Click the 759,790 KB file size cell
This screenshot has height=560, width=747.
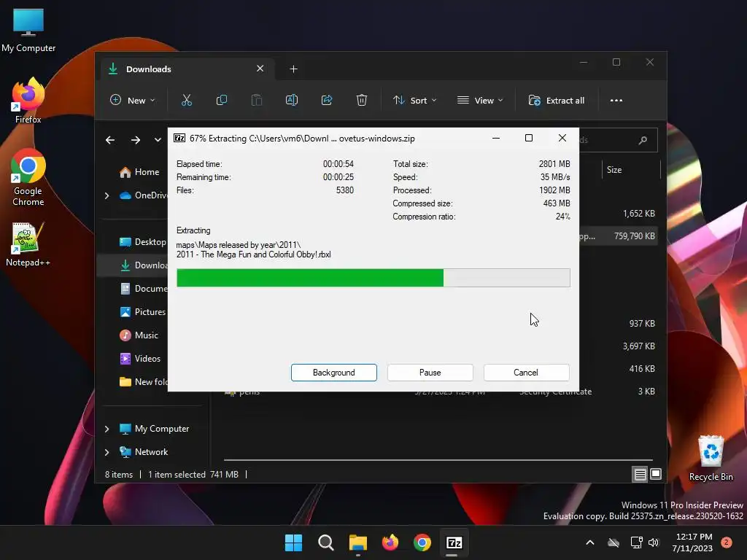[634, 236]
